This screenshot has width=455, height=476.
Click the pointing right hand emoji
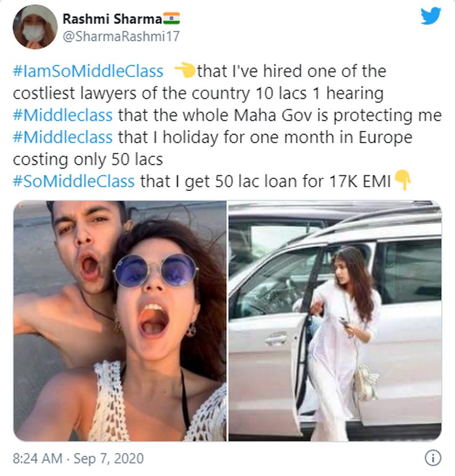(184, 70)
